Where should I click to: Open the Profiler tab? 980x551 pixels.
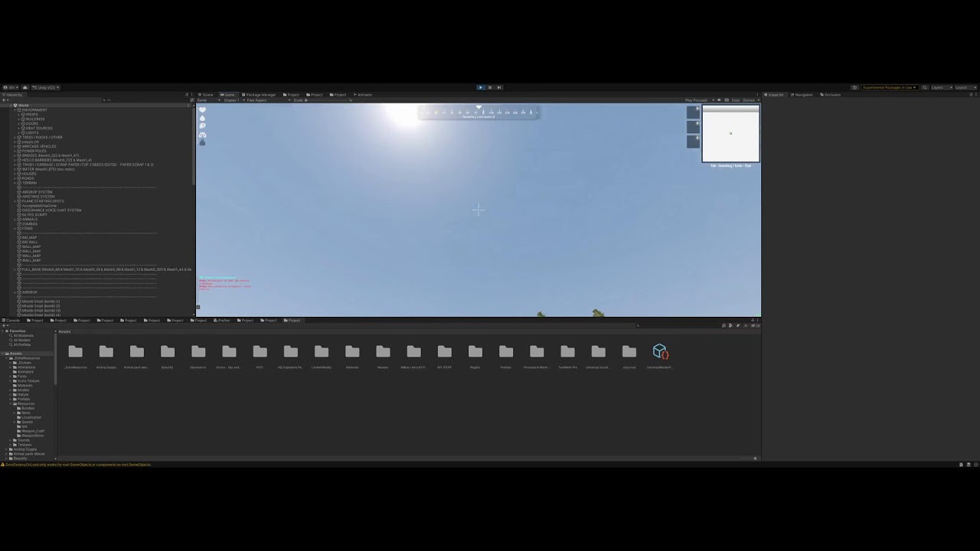[222, 320]
